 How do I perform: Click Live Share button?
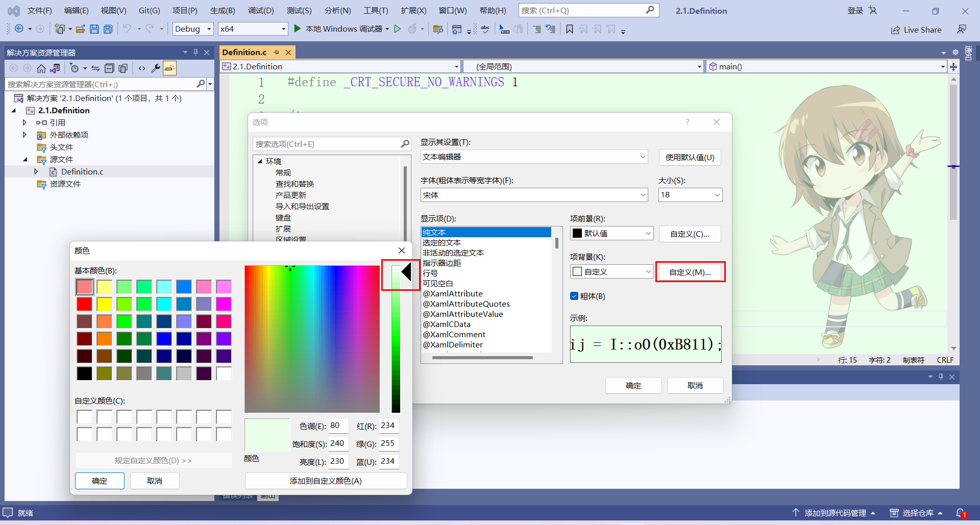pyautogui.click(x=916, y=30)
